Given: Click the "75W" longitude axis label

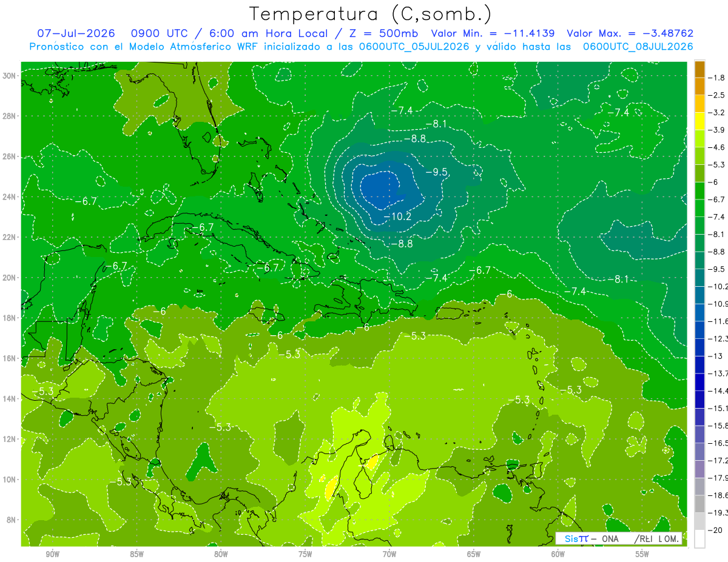Looking at the screenshot, I should click(x=305, y=554).
